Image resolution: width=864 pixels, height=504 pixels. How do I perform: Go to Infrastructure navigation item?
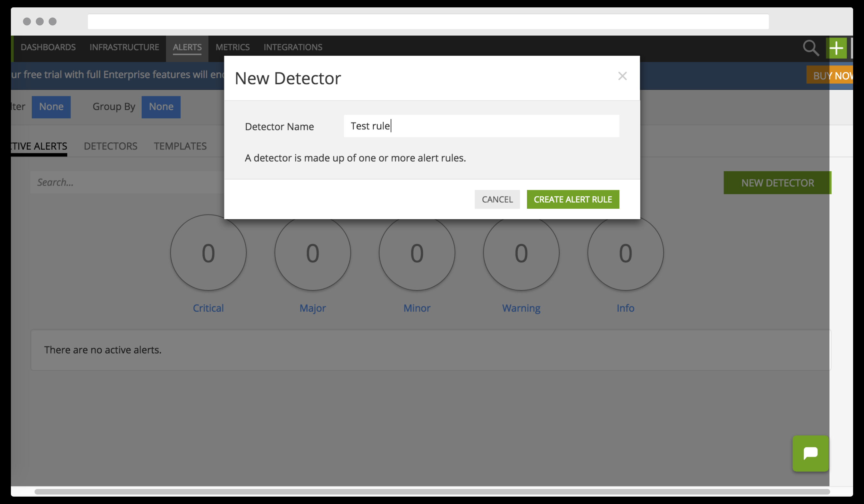(x=124, y=47)
